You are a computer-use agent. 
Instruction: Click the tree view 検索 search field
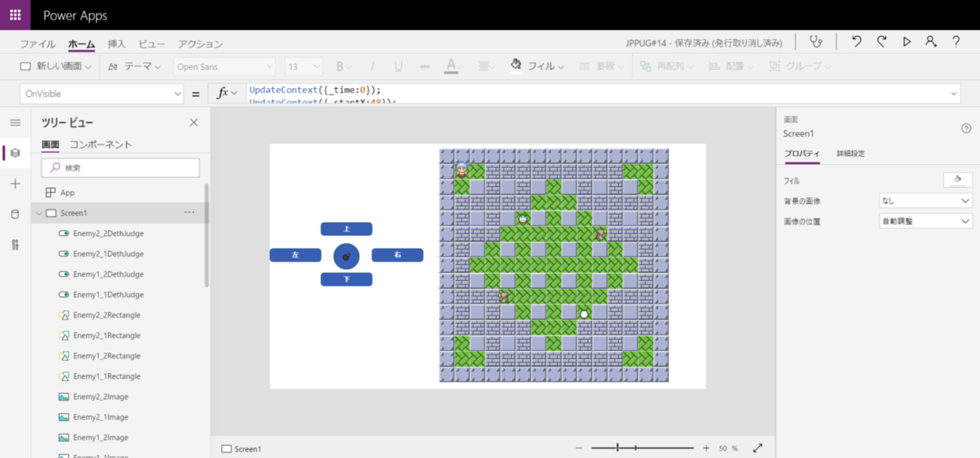(x=121, y=168)
